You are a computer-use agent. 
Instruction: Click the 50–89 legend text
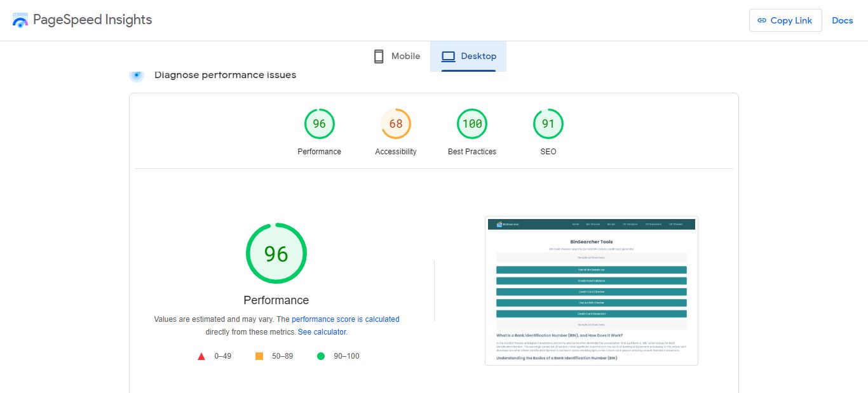click(283, 356)
